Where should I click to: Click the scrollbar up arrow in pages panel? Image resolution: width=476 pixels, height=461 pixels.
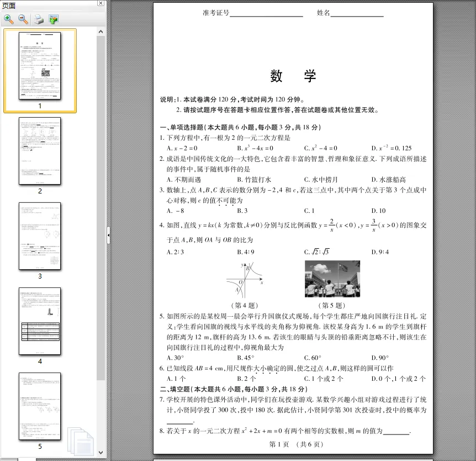coord(101,31)
